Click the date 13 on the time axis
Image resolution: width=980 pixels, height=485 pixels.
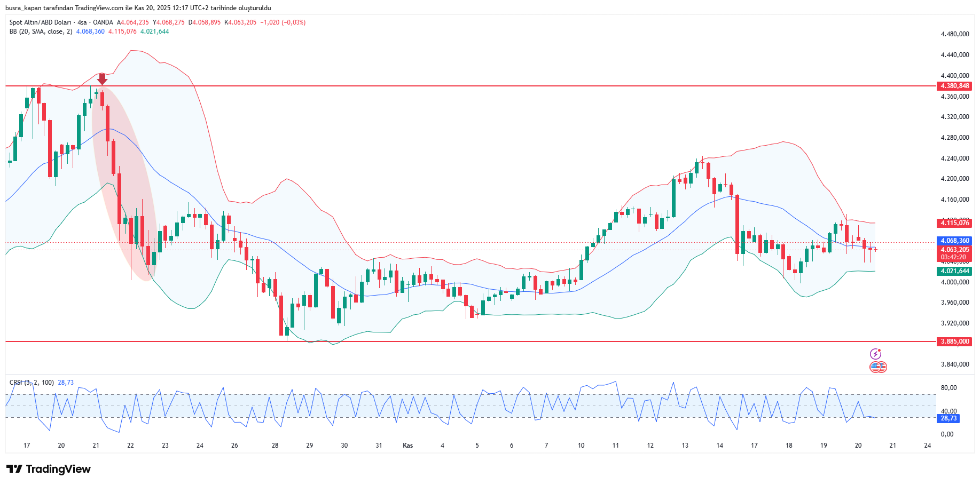click(685, 446)
